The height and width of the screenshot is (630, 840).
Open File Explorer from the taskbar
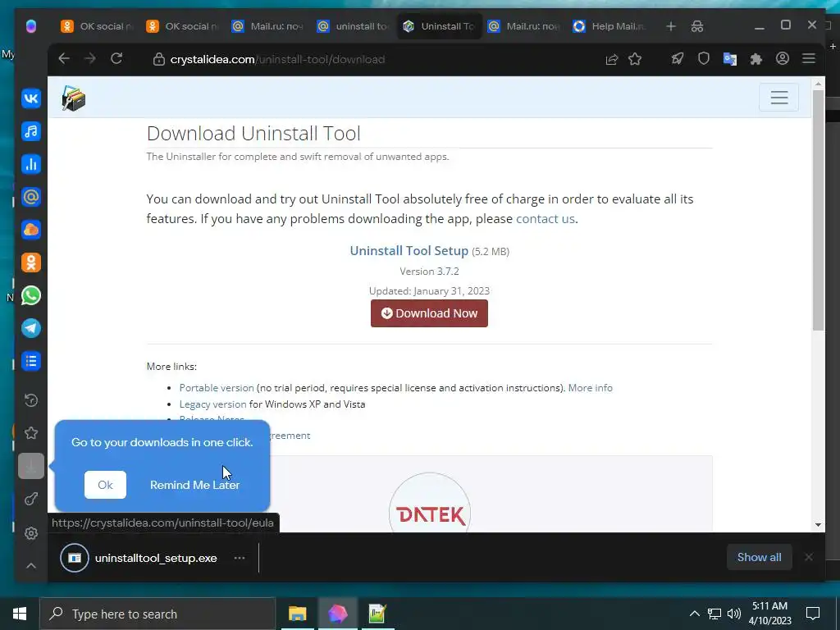tap(297, 614)
